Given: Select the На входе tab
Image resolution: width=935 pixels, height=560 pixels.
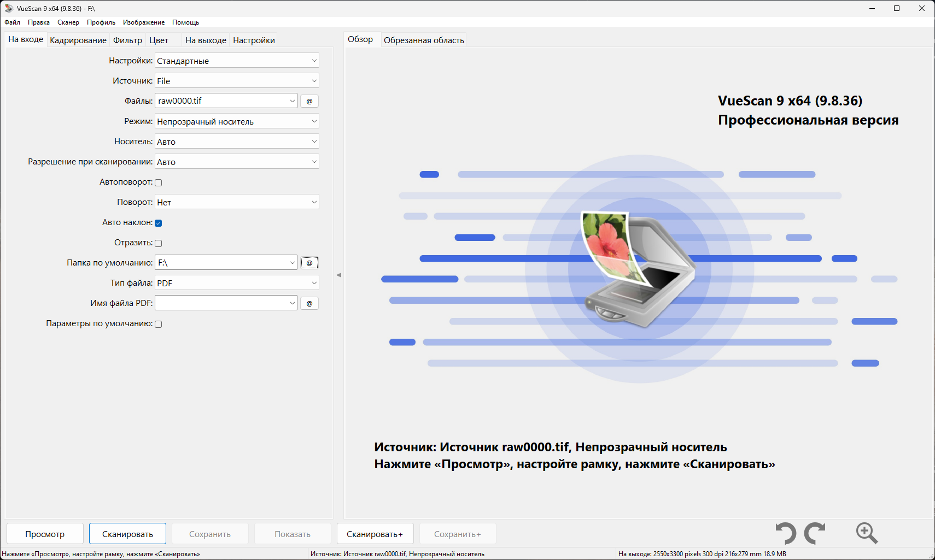Looking at the screenshot, I should [26, 39].
